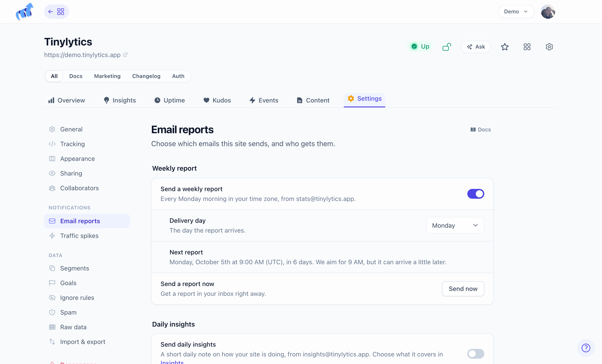Filter by the Changelog segment pill
Image resolution: width=602 pixels, height=364 pixels.
pos(146,76)
